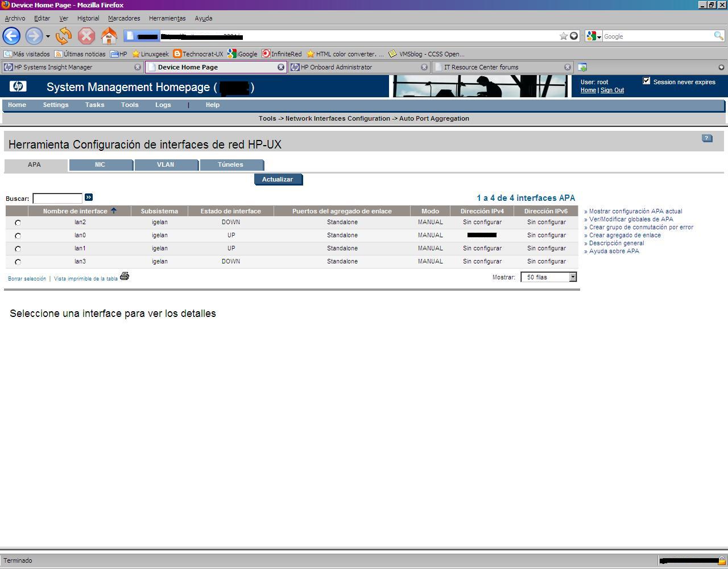Click the help question mark icon
Screen dimensions: 728x569
tap(706, 138)
